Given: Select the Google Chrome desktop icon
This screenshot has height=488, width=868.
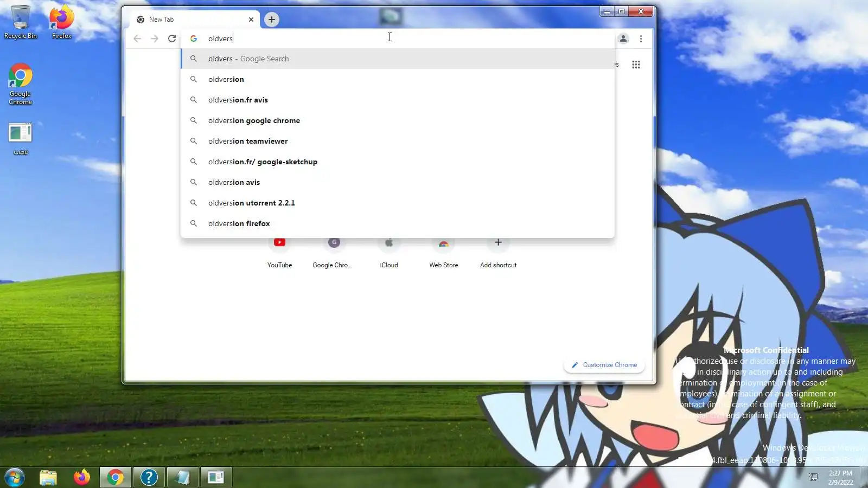Looking at the screenshot, I should pos(21,85).
